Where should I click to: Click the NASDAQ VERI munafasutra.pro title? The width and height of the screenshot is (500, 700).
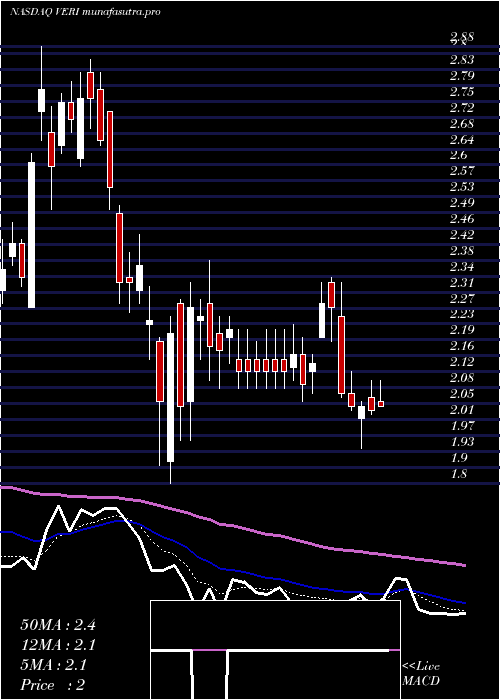coord(85,12)
